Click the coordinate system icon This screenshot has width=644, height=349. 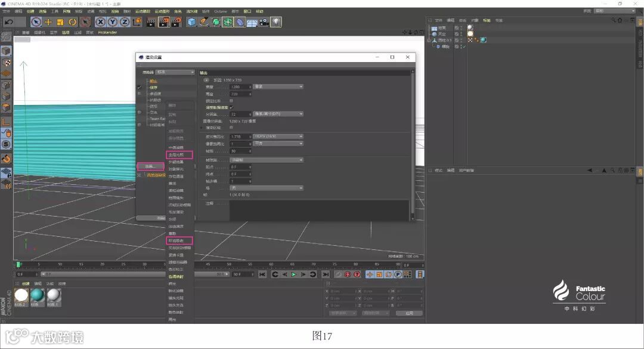pos(137,22)
